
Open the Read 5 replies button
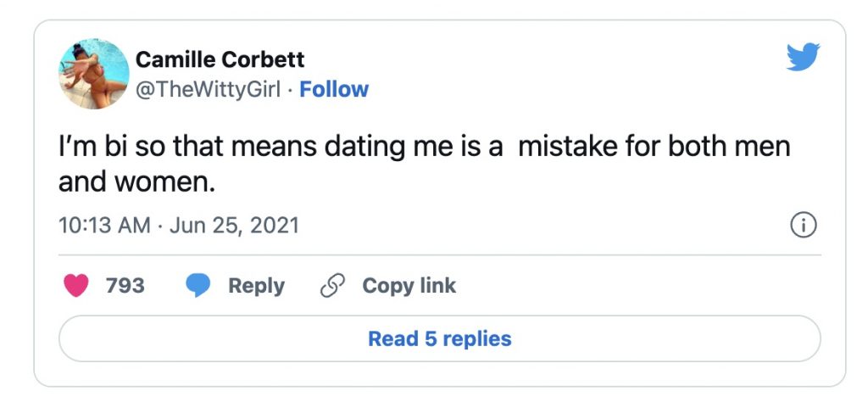click(439, 339)
